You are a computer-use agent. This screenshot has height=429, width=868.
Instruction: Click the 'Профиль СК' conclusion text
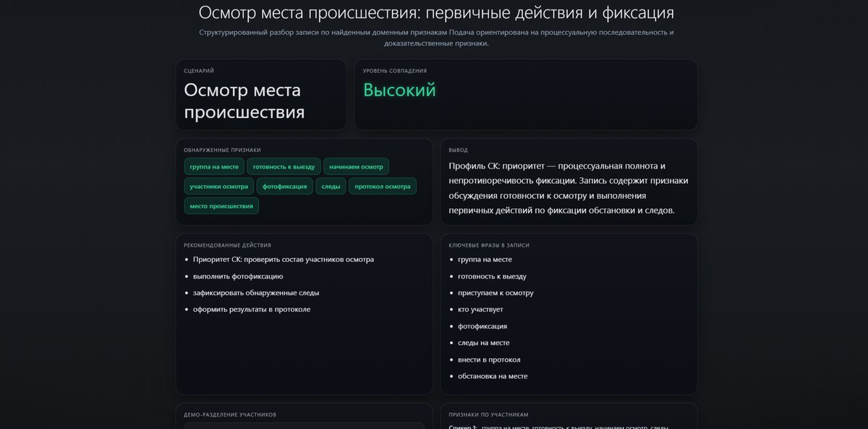tap(568, 188)
